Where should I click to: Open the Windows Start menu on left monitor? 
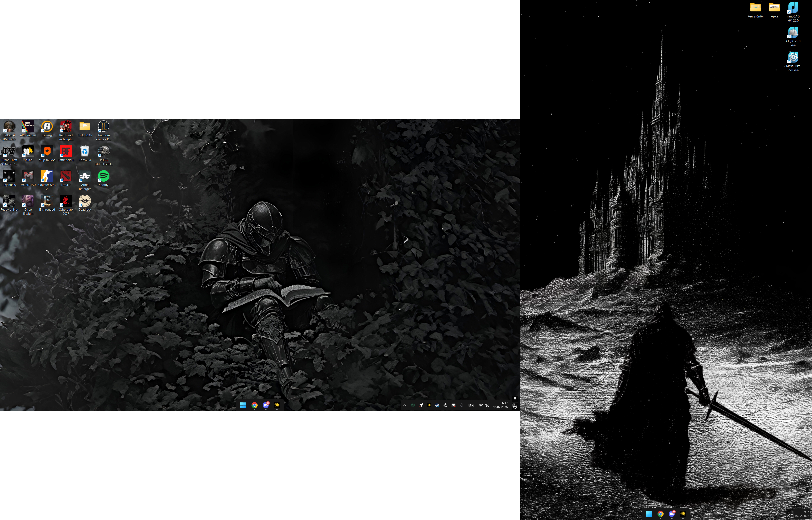pyautogui.click(x=243, y=405)
